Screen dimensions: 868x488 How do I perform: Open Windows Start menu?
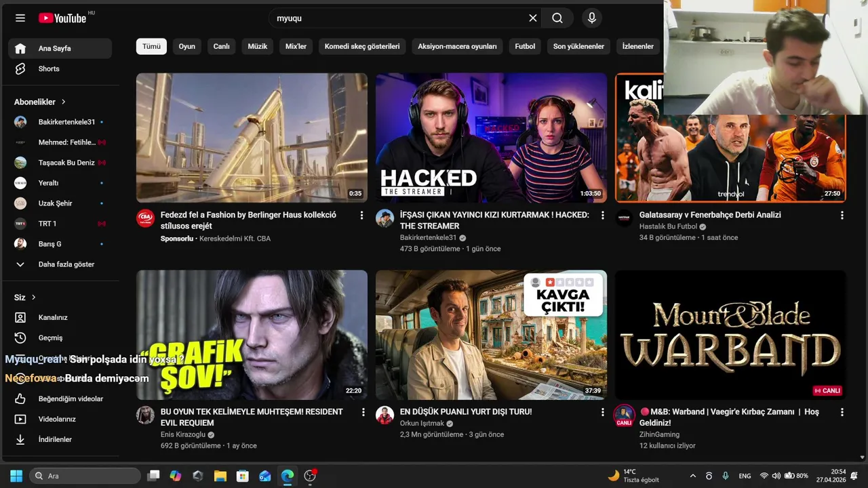16,476
